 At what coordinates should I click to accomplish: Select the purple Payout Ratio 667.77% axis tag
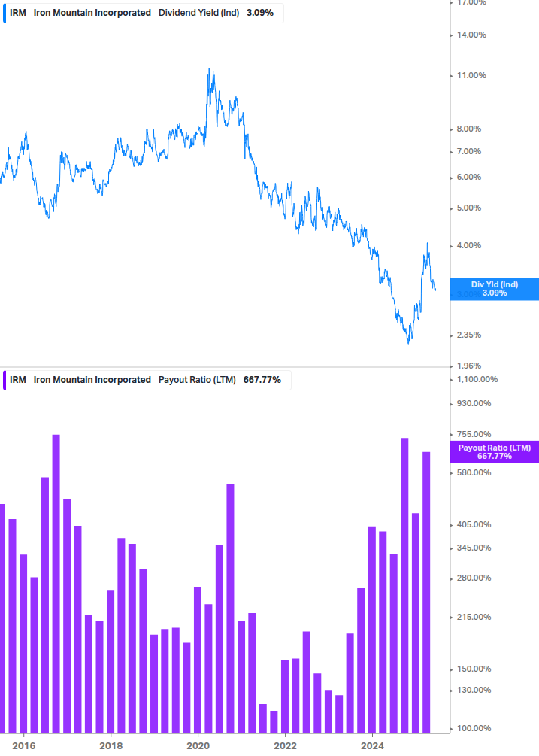click(494, 452)
